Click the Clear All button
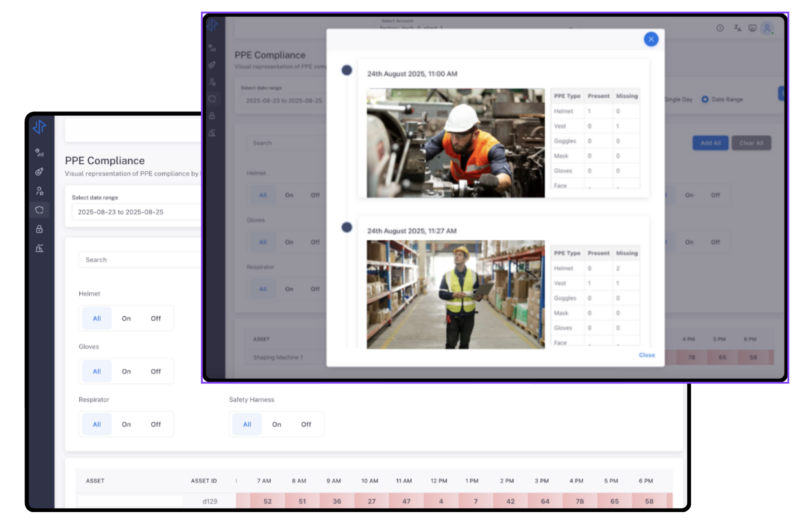804x532 pixels. (x=751, y=143)
